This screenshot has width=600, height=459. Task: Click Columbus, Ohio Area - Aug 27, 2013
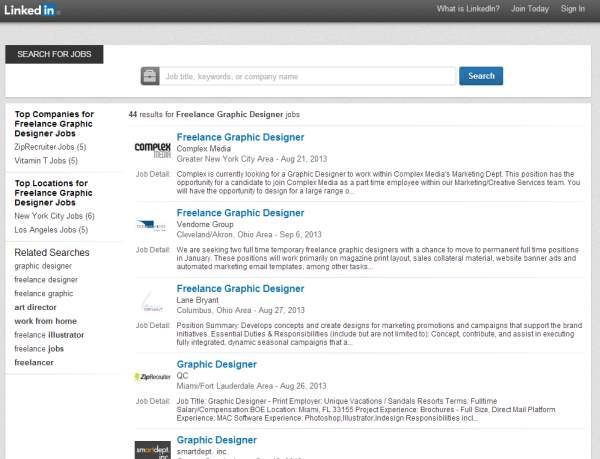240,310
